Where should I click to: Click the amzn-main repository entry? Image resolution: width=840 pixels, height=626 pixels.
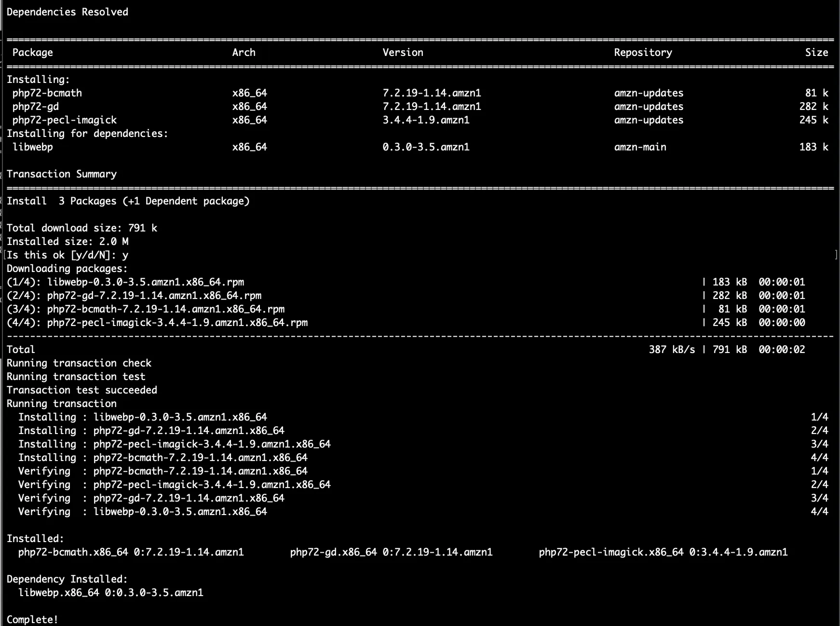(x=640, y=147)
